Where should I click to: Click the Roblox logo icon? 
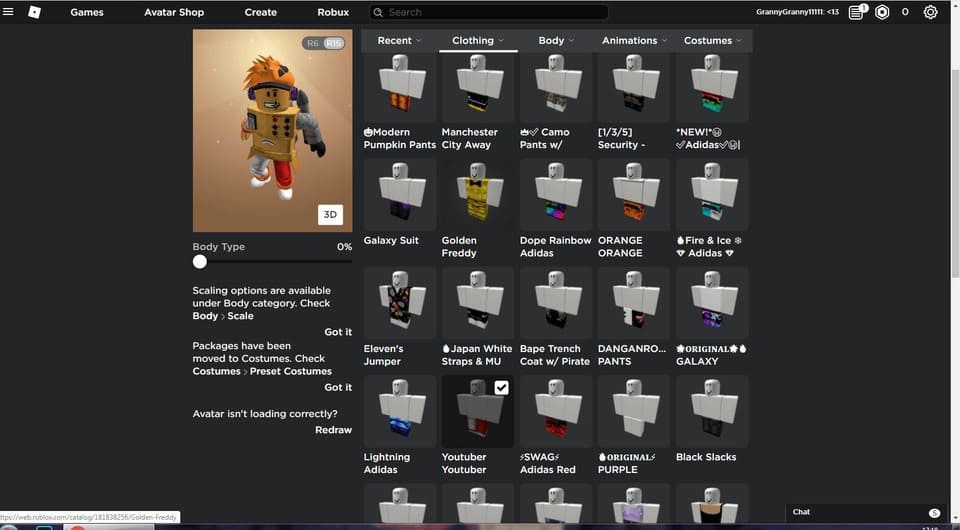[x=35, y=12]
